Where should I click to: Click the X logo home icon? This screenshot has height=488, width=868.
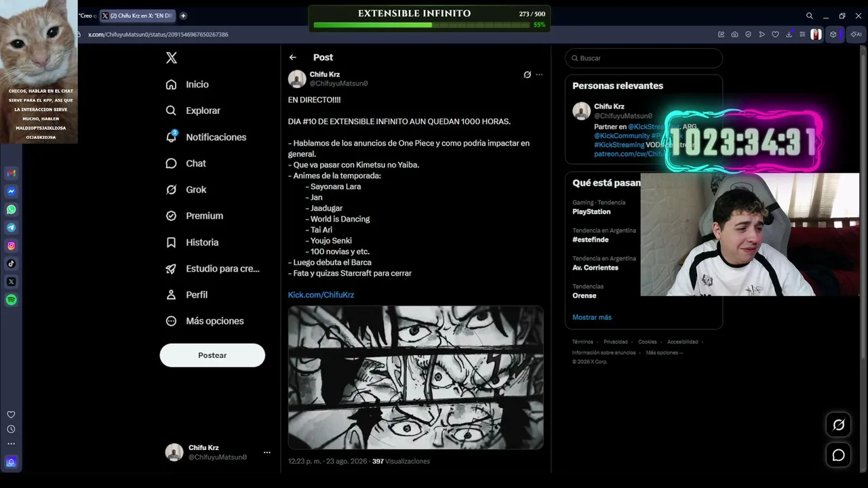click(172, 58)
